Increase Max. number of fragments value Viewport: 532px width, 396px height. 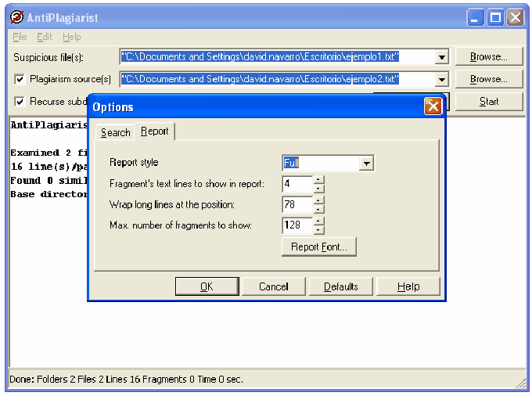318,221
